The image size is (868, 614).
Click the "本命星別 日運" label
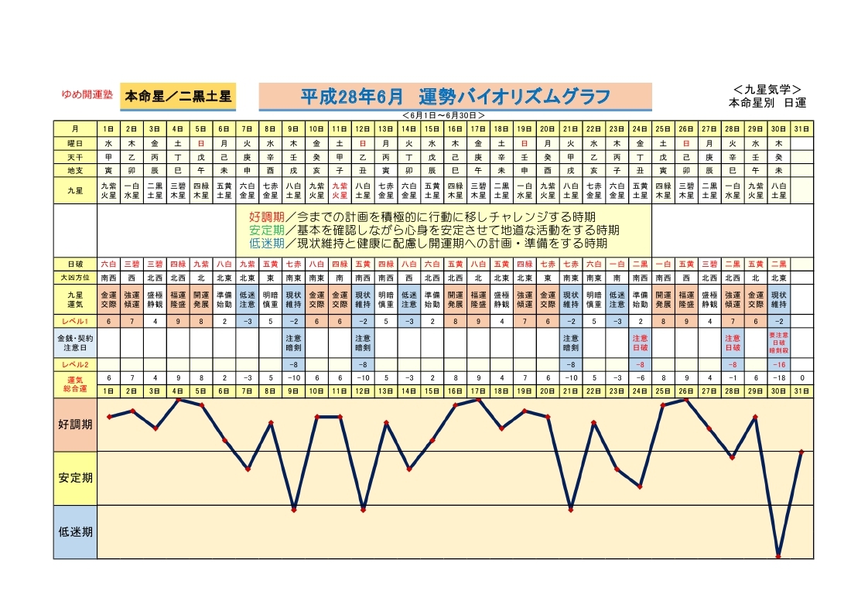pyautogui.click(x=767, y=102)
